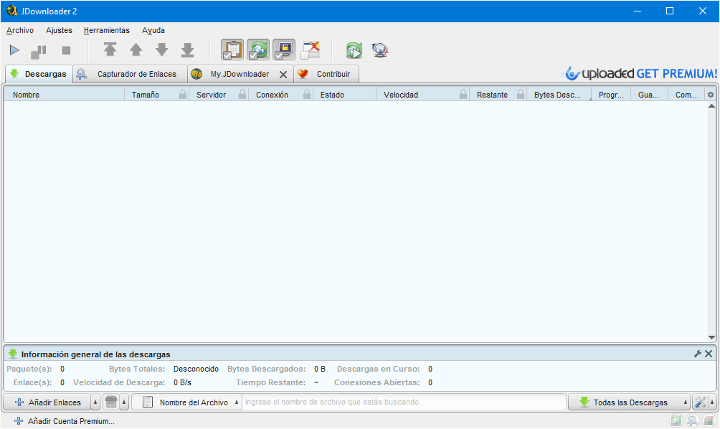720x429 pixels.
Task: Click the clean-up broom/trash icon button
Action: (111, 402)
